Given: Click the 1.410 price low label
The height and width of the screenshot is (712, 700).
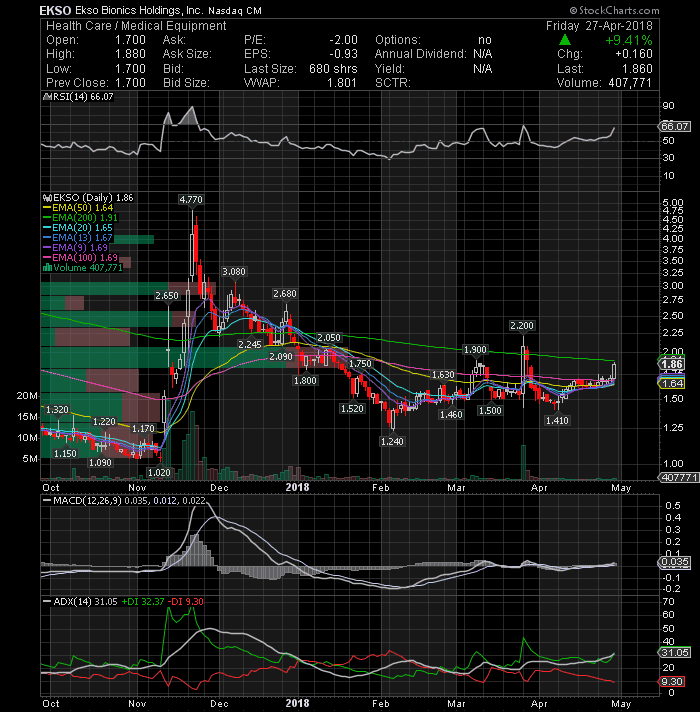Looking at the screenshot, I should [557, 420].
